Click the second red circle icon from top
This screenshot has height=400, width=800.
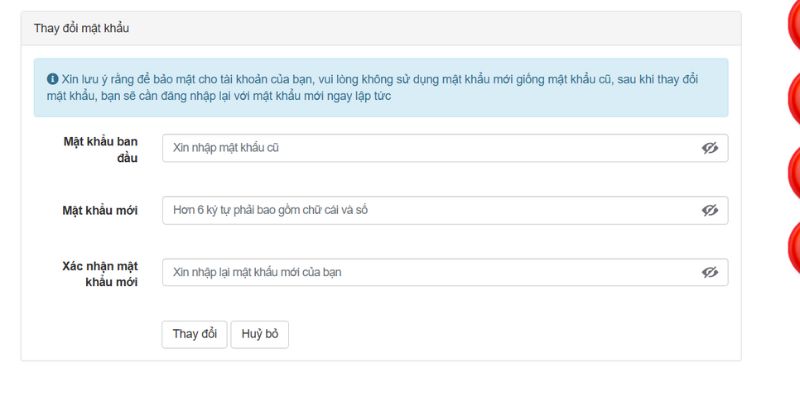pos(793,98)
